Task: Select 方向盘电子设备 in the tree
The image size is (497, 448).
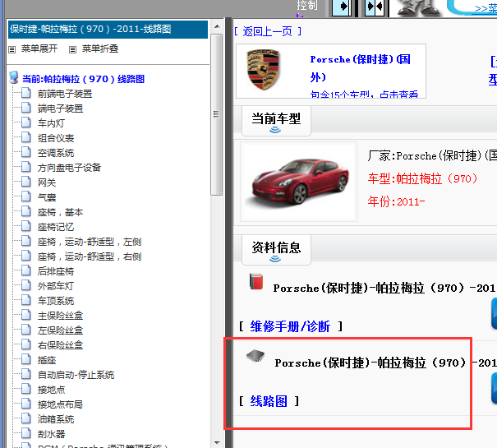Action: point(69,168)
